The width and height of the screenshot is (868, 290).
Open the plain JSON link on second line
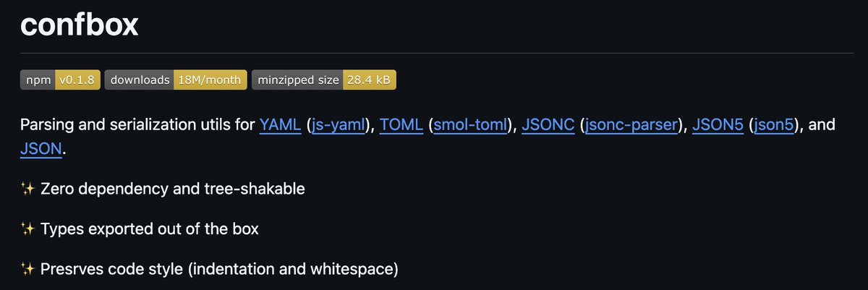[42, 150]
